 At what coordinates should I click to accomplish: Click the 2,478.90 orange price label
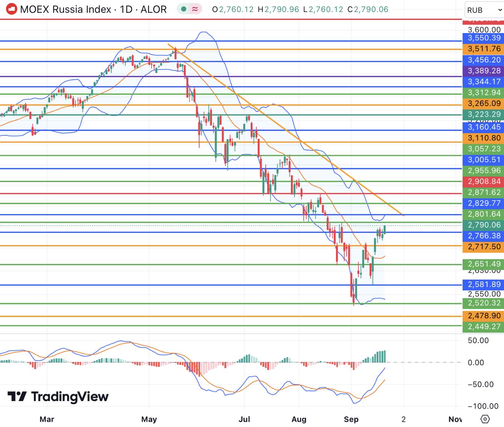click(x=483, y=316)
